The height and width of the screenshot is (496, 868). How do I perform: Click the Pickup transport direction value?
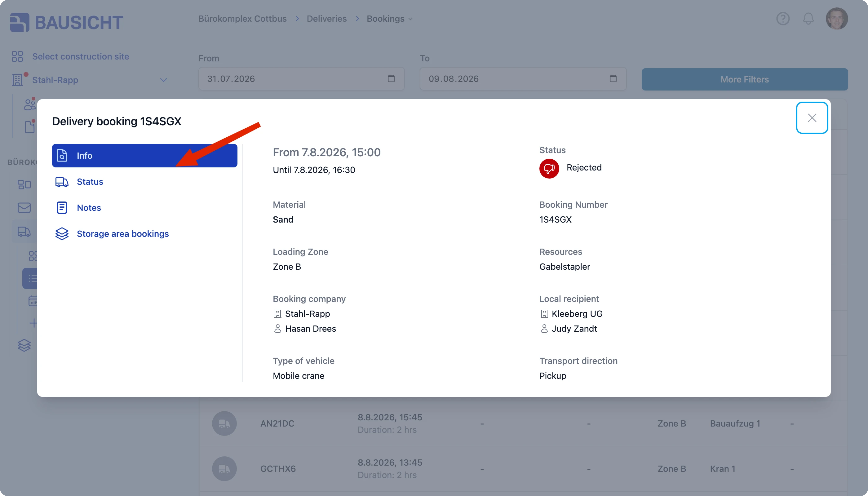tap(552, 376)
